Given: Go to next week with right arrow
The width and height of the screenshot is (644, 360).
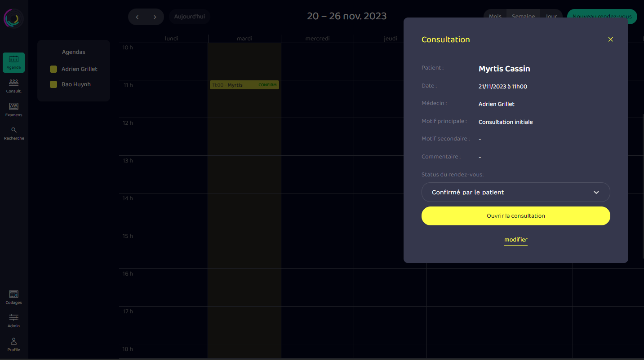Looking at the screenshot, I should pos(155,17).
